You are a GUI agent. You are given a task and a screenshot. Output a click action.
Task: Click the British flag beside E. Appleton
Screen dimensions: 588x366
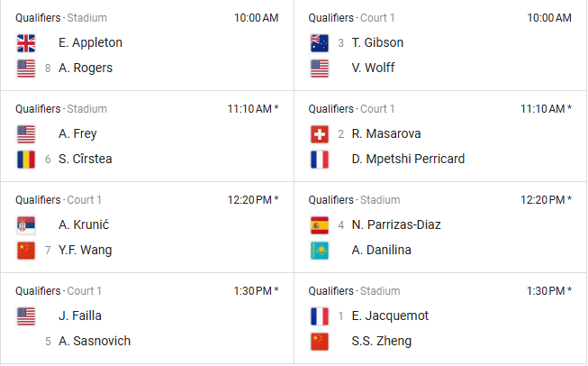[x=25, y=42]
